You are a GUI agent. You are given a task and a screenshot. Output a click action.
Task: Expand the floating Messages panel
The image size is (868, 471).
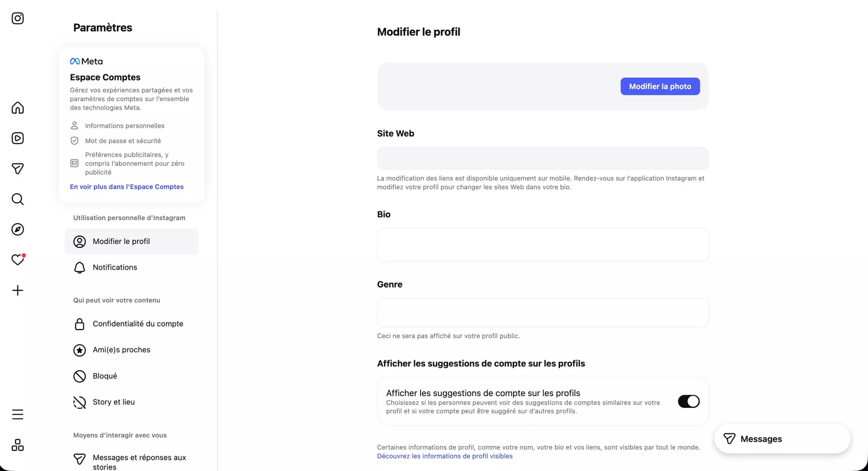pyautogui.click(x=782, y=439)
